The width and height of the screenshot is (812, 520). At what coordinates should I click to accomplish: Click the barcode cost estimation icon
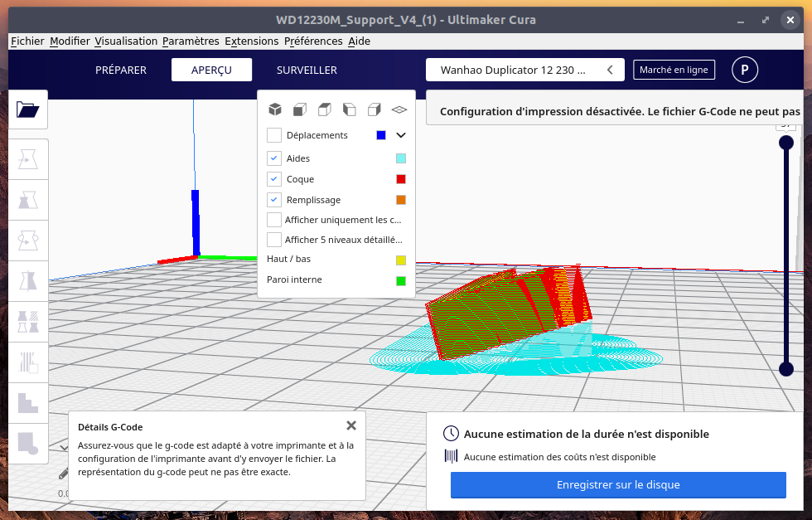pyautogui.click(x=451, y=456)
